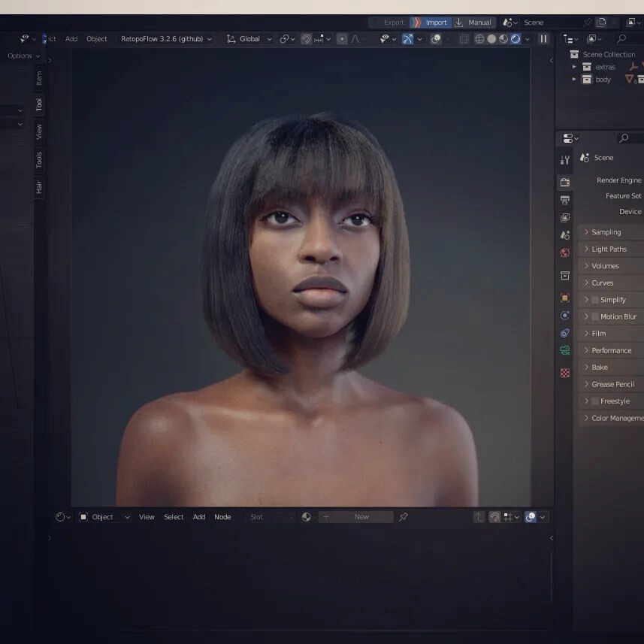Viewport: 644px width, 644px height.
Task: Open the Add menu in viewport header
Action: tap(71, 39)
